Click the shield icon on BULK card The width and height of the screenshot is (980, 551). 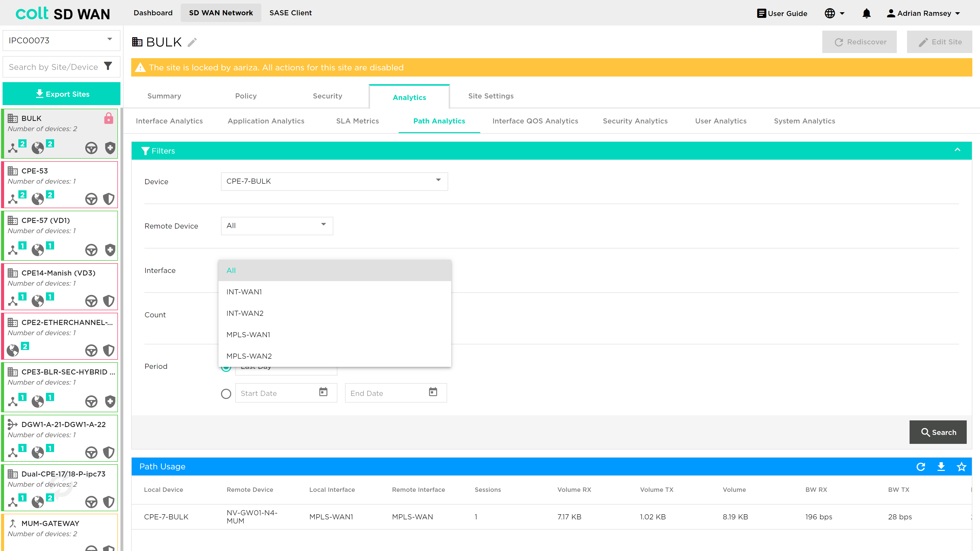[x=110, y=147]
